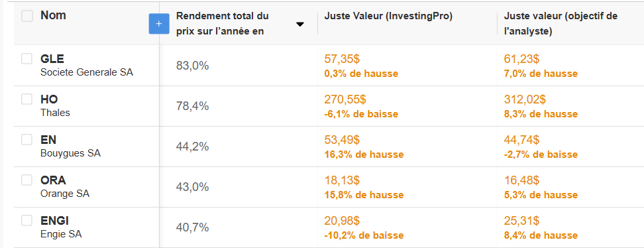The width and height of the screenshot is (644, 248).
Task: Enable the ORA Orange SA checkbox
Action: (x=27, y=180)
